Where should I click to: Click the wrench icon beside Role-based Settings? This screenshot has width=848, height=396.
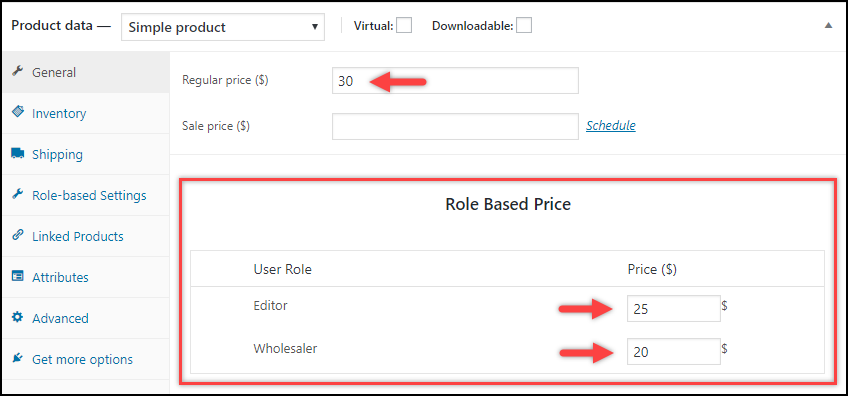pyautogui.click(x=17, y=194)
